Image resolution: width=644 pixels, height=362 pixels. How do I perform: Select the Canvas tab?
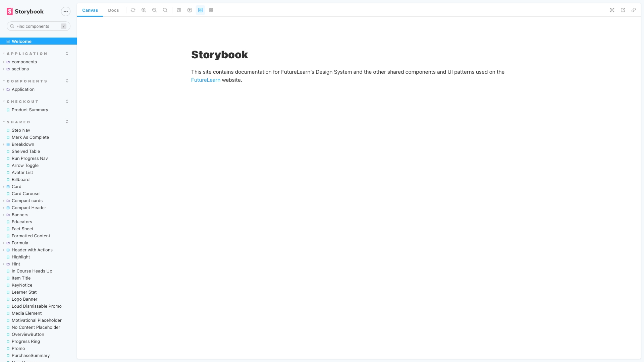point(90,10)
